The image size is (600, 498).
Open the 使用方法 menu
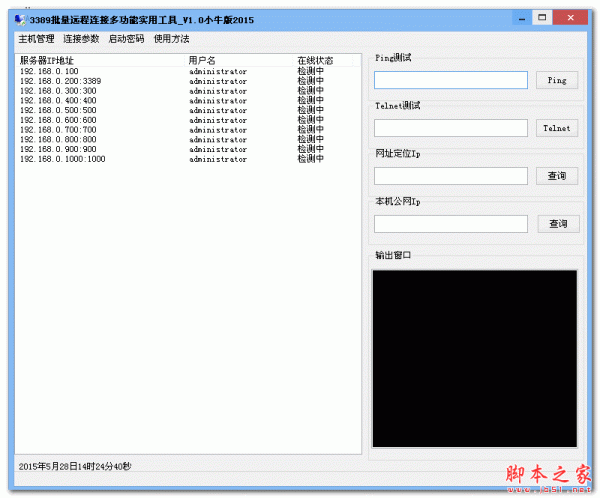(x=171, y=39)
